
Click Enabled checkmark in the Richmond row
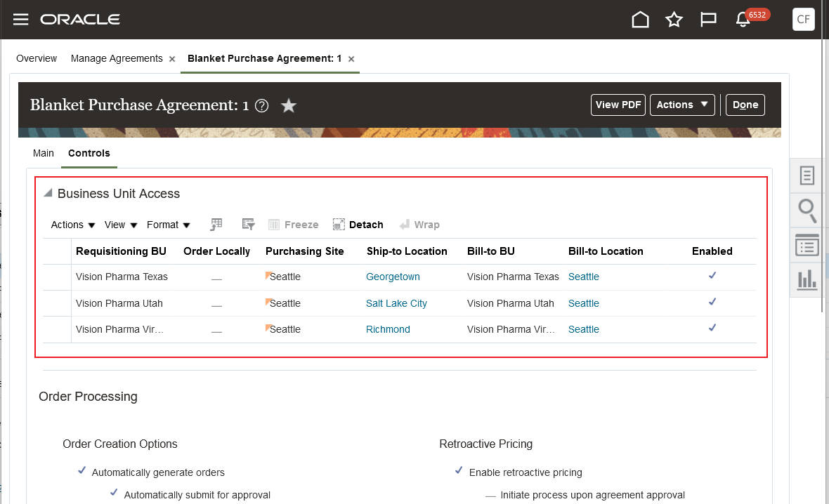(x=712, y=328)
